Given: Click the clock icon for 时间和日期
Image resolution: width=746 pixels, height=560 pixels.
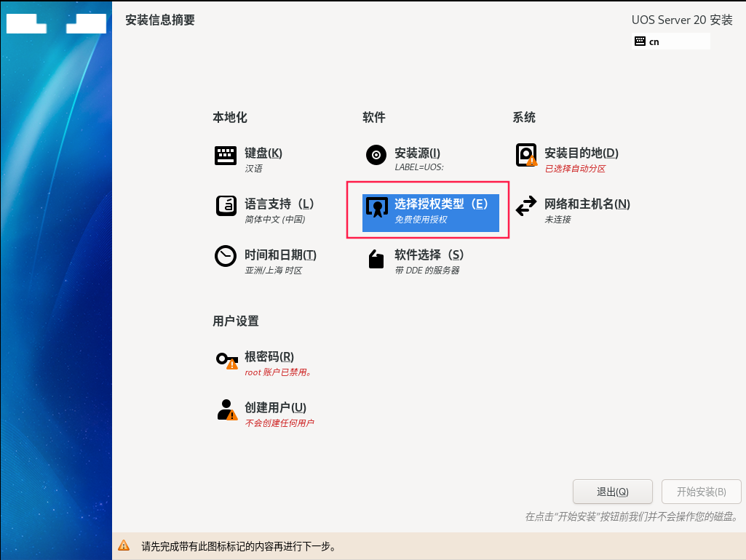Looking at the screenshot, I should tap(226, 256).
